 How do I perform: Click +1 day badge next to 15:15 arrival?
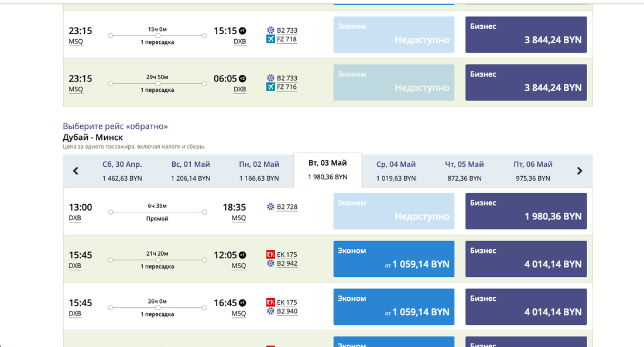[242, 30]
